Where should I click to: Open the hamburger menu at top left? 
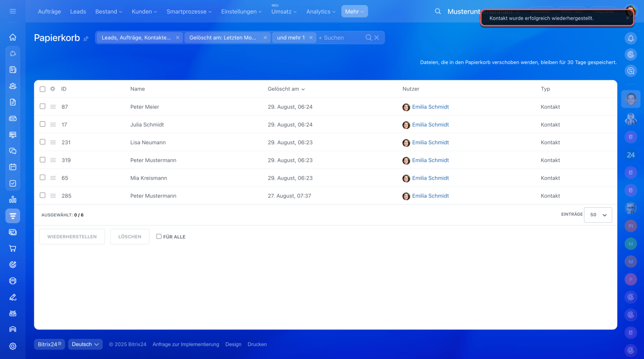tap(13, 11)
